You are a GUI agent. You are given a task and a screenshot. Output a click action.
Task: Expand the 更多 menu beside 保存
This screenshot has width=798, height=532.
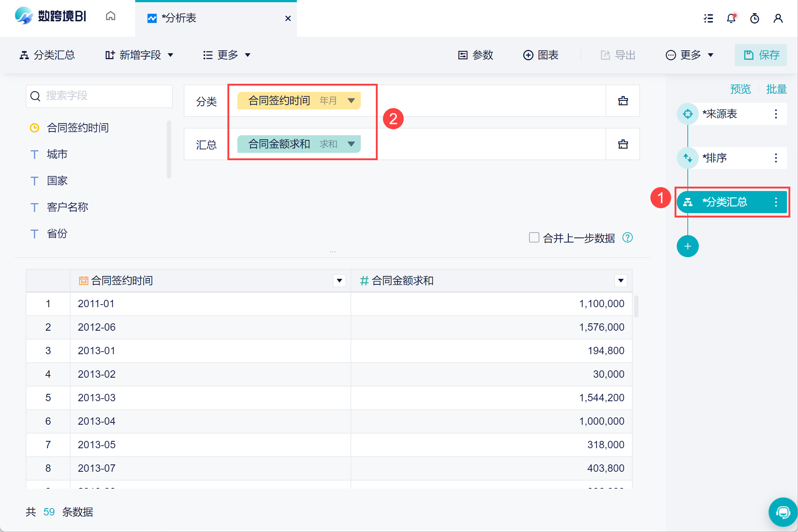coord(690,55)
